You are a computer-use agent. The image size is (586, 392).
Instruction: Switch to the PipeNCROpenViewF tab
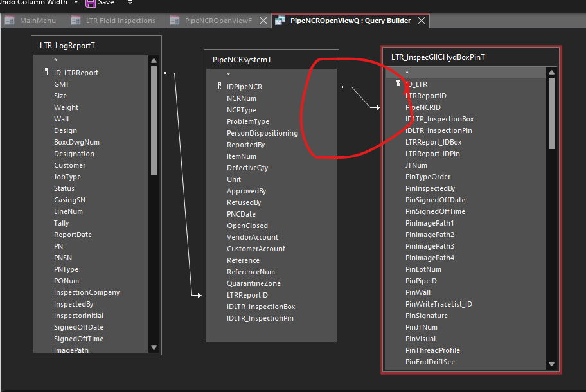(218, 21)
